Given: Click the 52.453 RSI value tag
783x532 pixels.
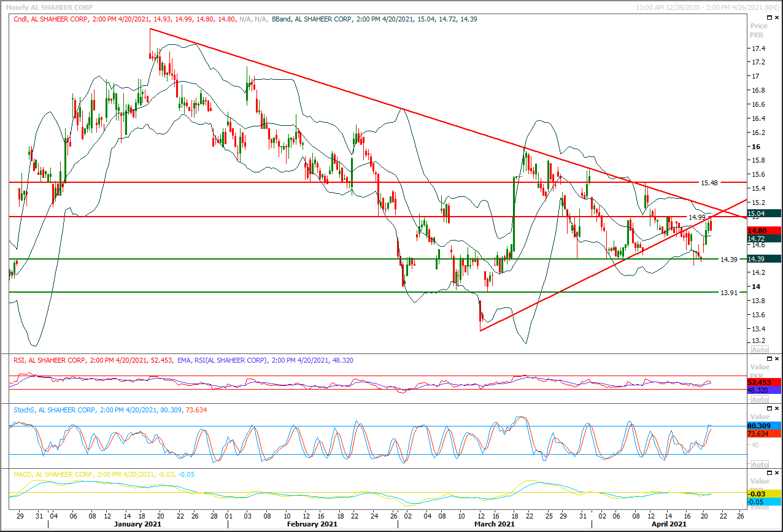Looking at the screenshot, I should pos(764,382).
